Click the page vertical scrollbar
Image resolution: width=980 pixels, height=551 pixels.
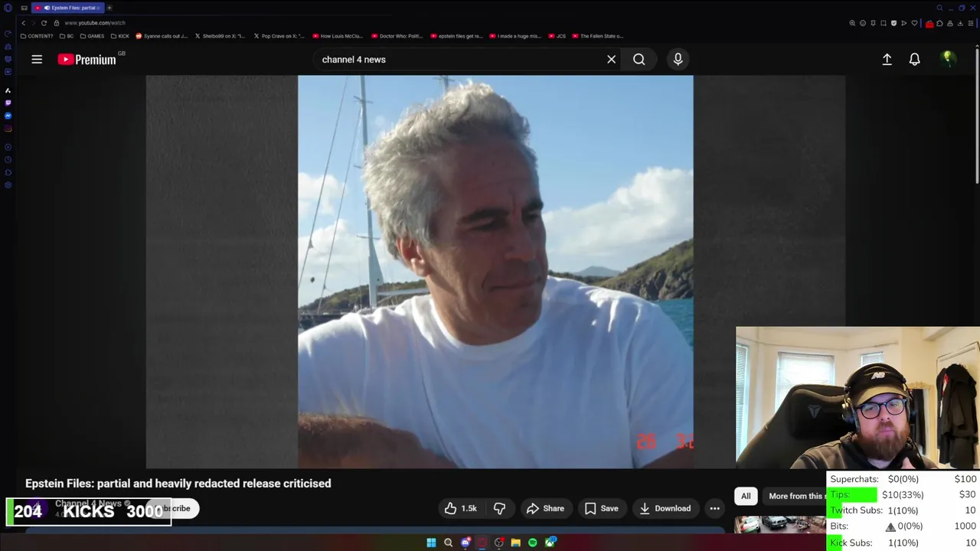point(977,115)
